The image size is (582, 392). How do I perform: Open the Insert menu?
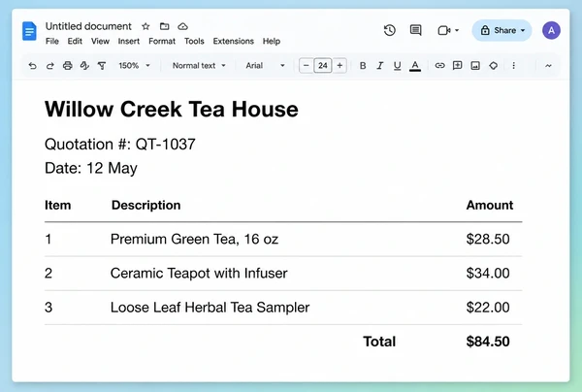129,41
